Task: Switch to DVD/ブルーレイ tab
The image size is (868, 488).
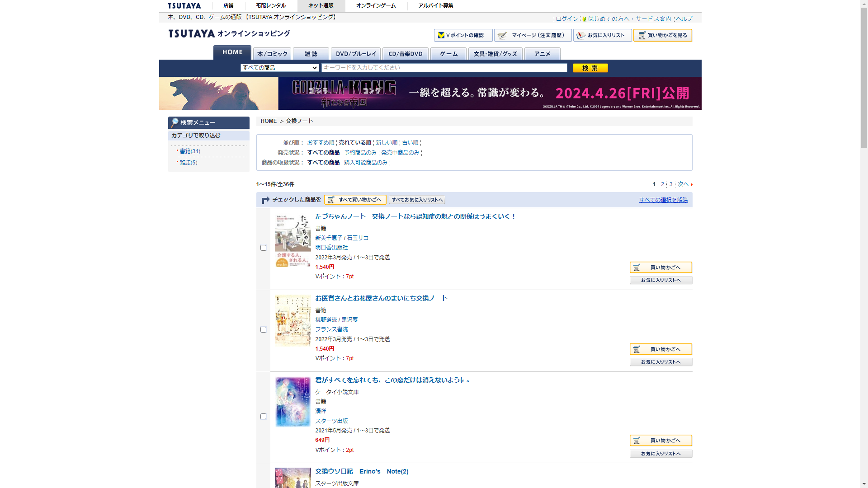Action: coord(356,54)
